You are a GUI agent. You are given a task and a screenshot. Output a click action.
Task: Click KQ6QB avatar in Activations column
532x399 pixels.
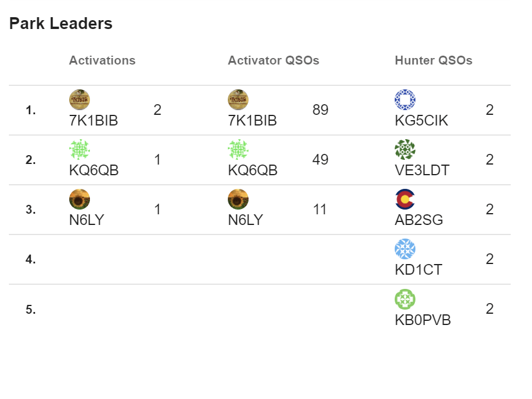(79, 149)
